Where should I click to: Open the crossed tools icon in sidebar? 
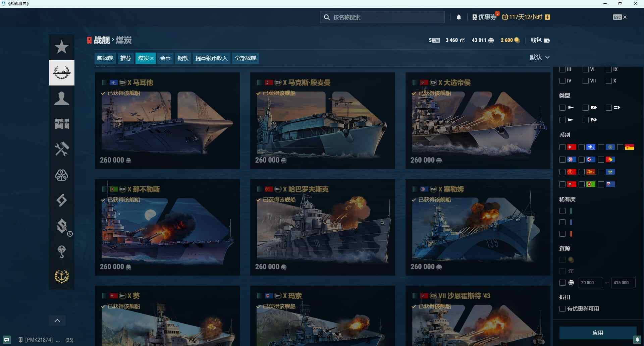coord(62,149)
